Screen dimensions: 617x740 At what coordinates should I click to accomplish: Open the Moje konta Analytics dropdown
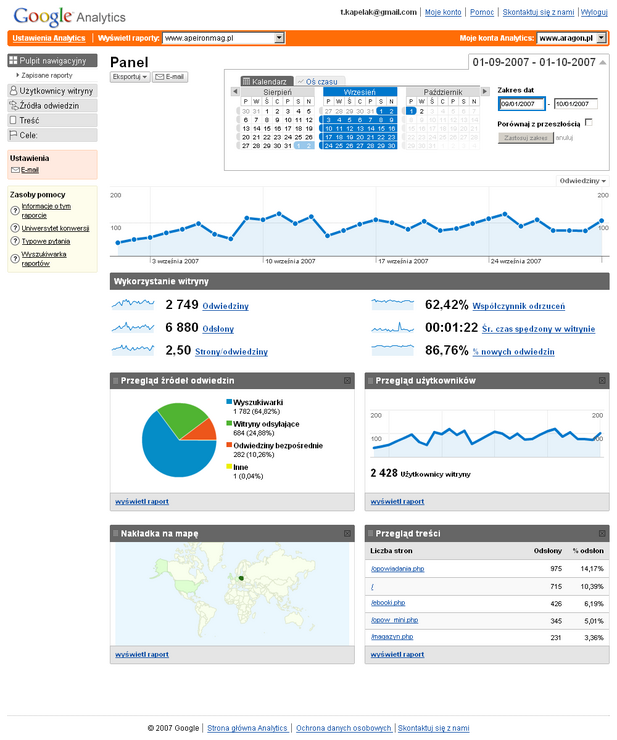point(600,38)
